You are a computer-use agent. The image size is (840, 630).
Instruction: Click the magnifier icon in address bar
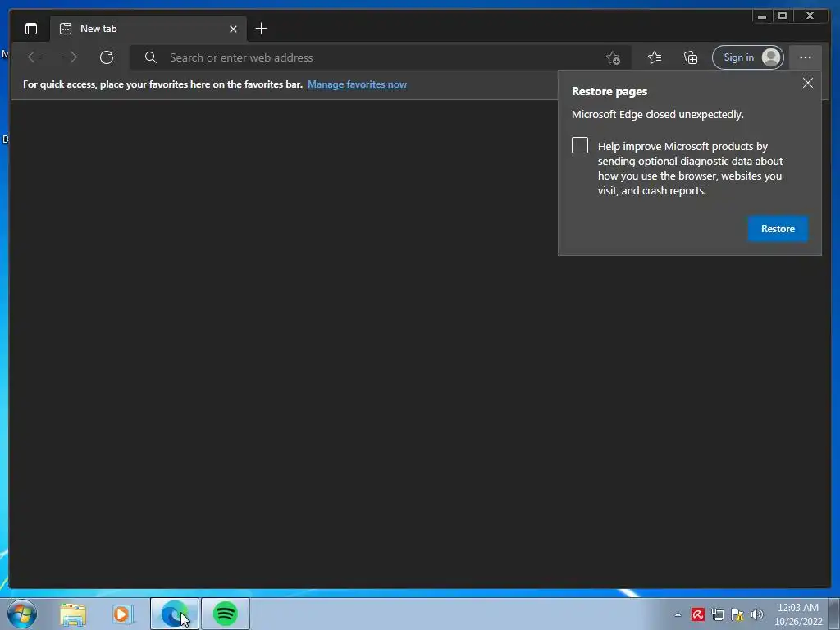click(151, 57)
